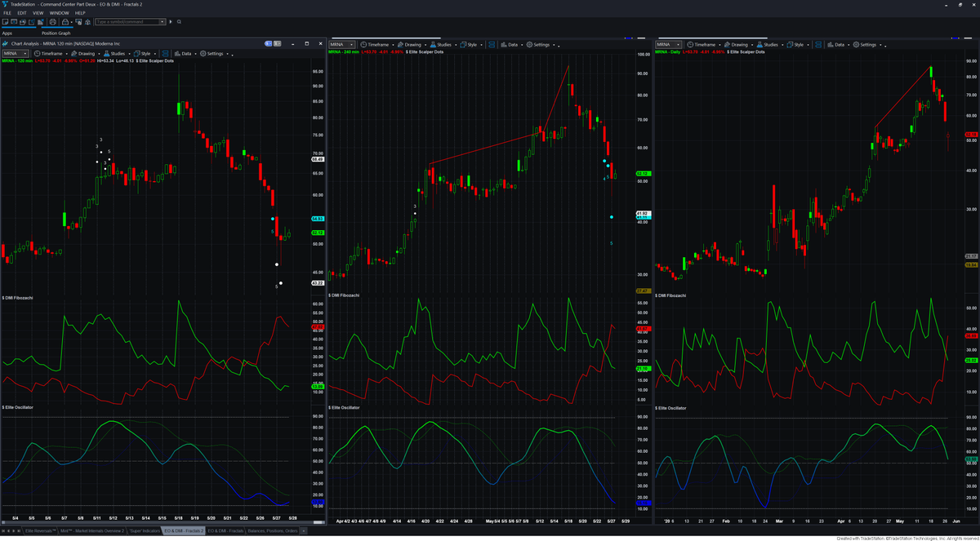Screen dimensions: 980x541
Task: Open the FILE menu
Action: pos(7,13)
